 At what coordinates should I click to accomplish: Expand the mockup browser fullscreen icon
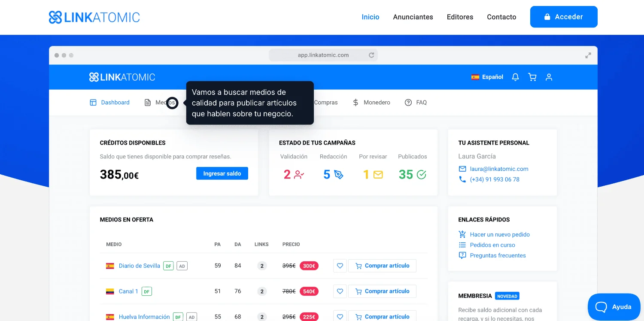coord(588,55)
